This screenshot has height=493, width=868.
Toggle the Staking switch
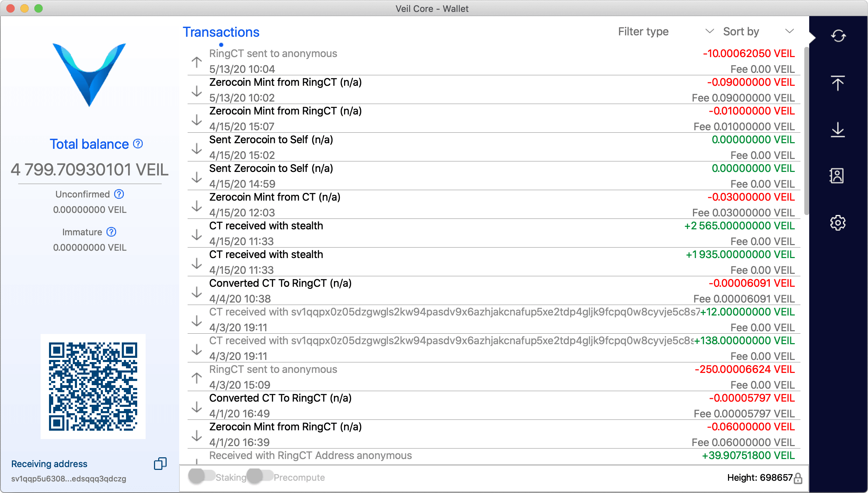[x=202, y=476]
